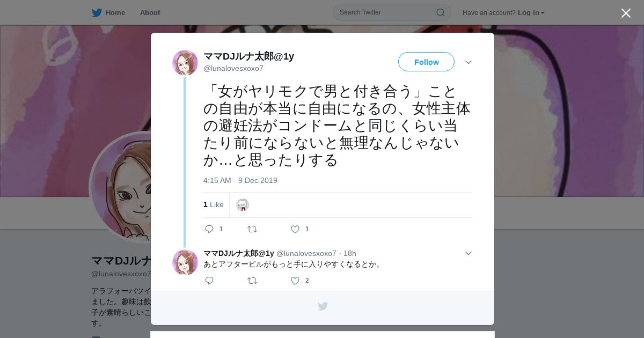
Task: Click the liker's avatar thumbnail
Action: (243, 204)
